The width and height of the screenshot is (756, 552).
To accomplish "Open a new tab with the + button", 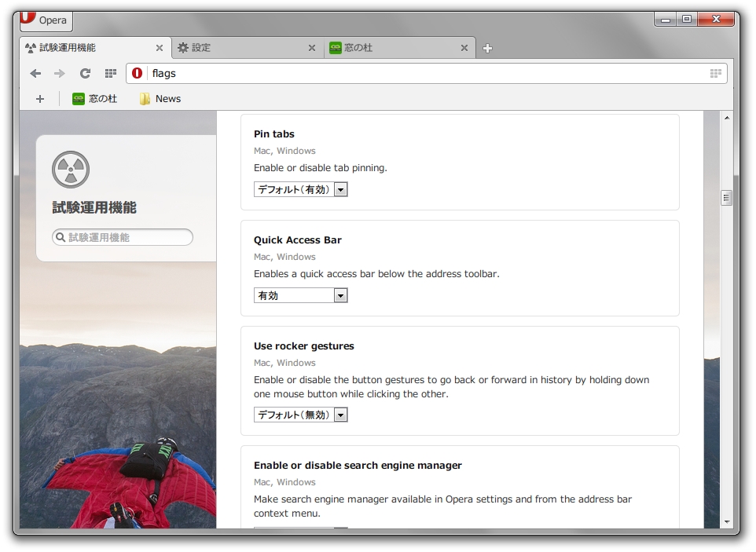I will pyautogui.click(x=488, y=47).
